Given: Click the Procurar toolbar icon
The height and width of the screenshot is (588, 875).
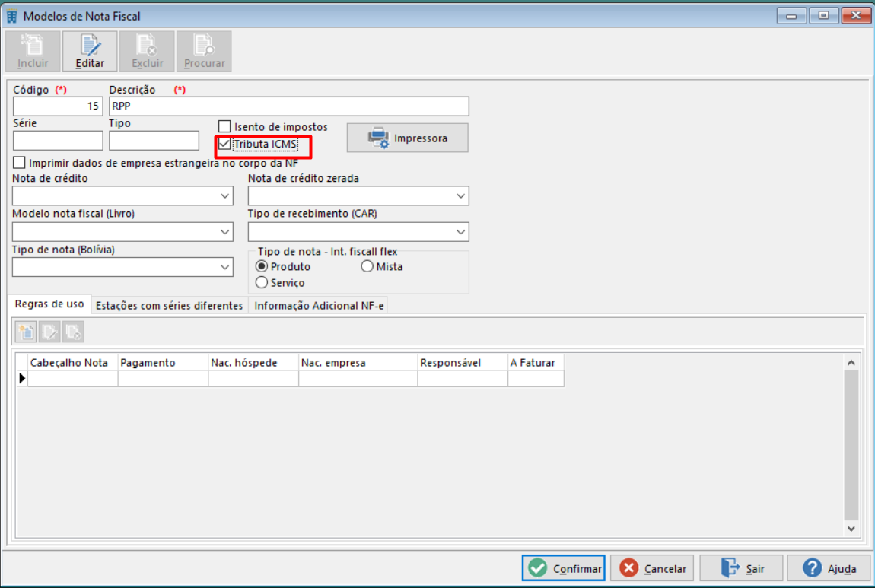Looking at the screenshot, I should [x=204, y=51].
